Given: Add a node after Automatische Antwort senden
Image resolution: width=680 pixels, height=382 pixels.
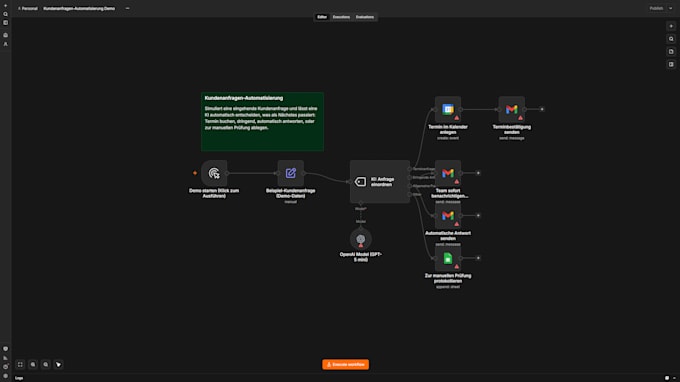Looking at the screenshot, I should pos(478,215).
